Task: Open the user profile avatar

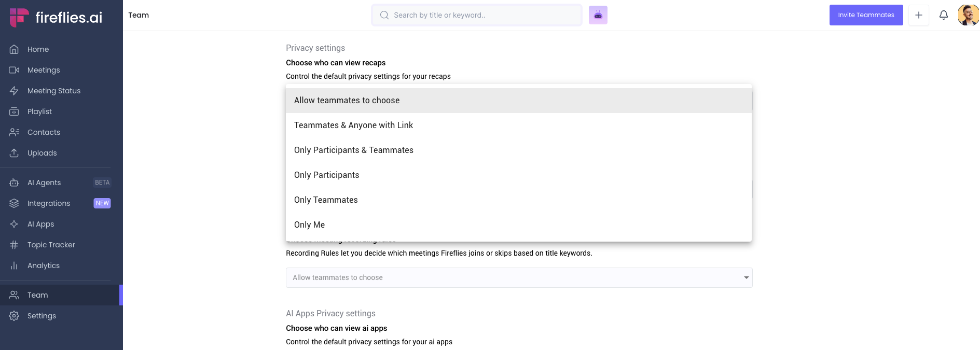Action: pyautogui.click(x=968, y=15)
